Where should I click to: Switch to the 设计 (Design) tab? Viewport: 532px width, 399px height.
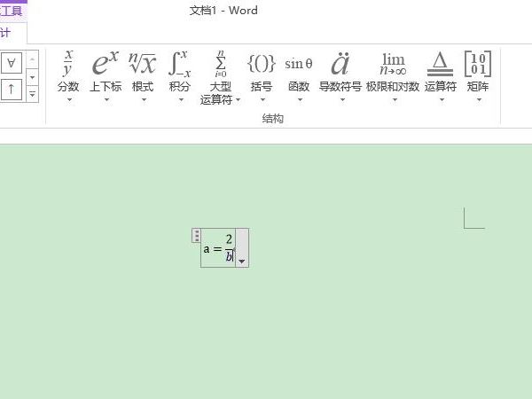(x=6, y=34)
